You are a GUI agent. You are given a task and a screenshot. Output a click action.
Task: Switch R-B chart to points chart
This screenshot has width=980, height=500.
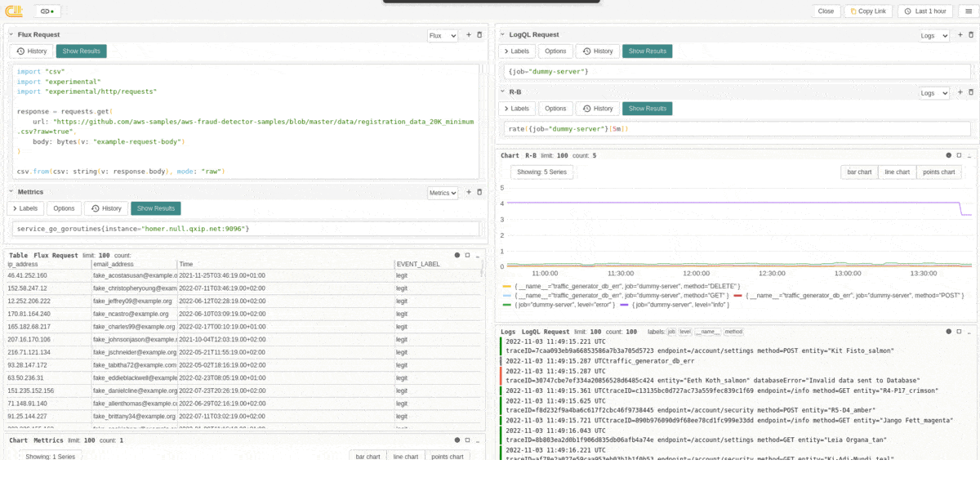click(938, 172)
